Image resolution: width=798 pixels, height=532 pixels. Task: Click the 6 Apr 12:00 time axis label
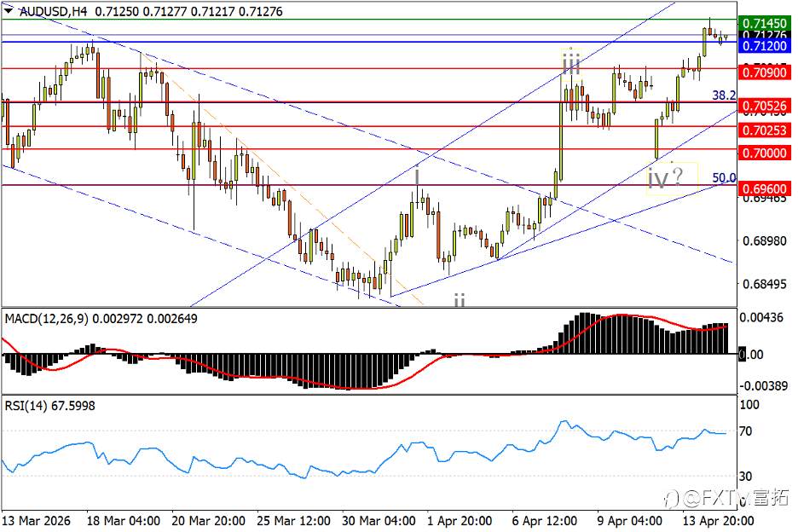point(545,521)
